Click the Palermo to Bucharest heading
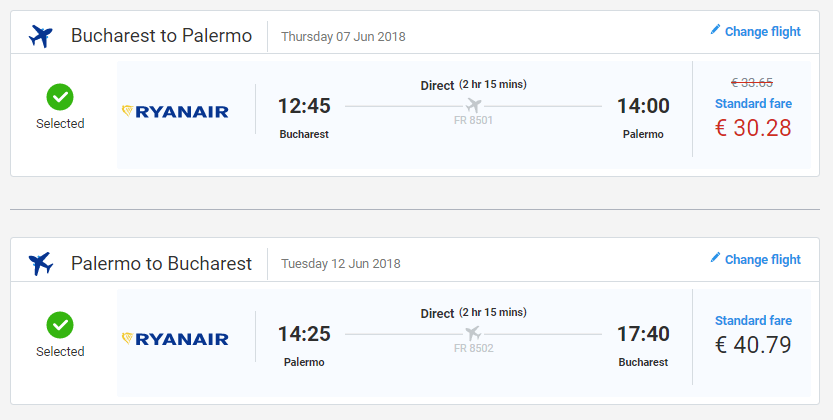This screenshot has height=420, width=833. [x=161, y=264]
